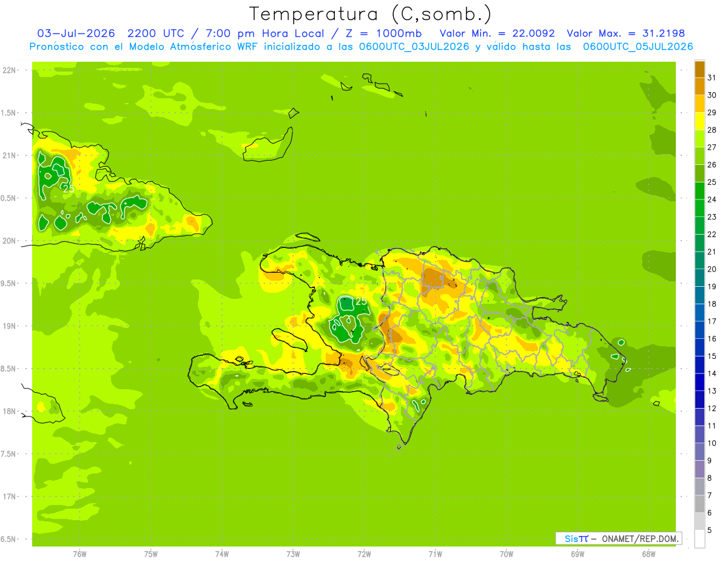The image size is (728, 562).
Task: Select the date text '03-Jul-2026'
Action: coord(76,33)
